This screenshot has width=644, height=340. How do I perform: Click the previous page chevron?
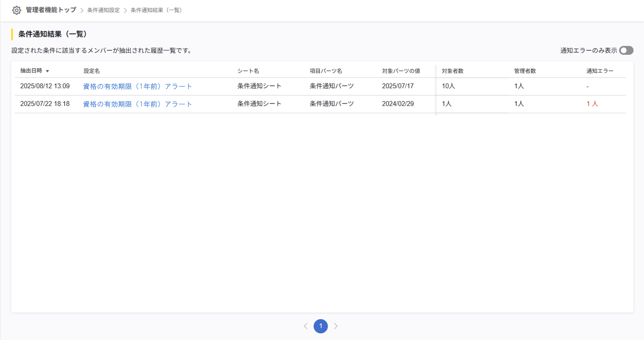[306, 326]
